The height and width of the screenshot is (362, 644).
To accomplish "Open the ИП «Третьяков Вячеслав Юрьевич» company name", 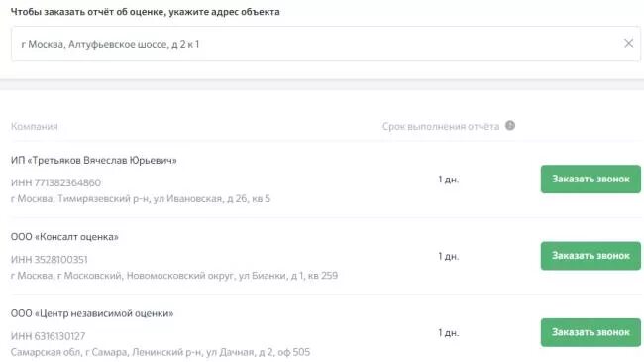I will point(94,160).
